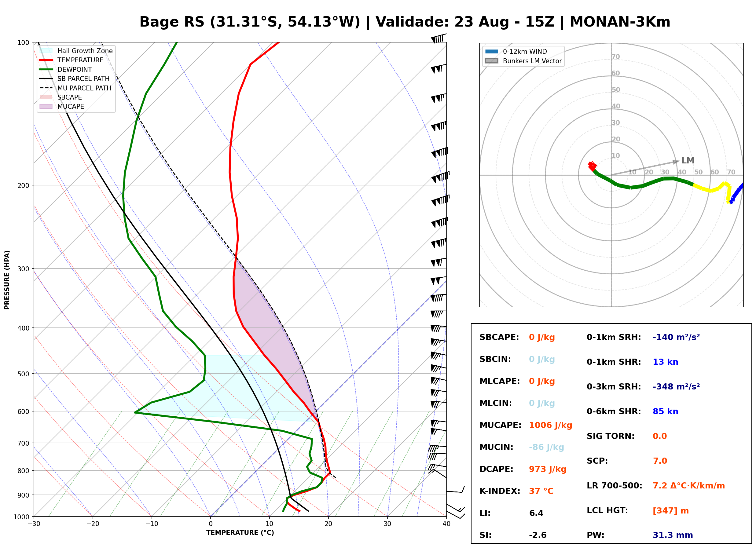Click the SB PARCEL PATH legend line
The height and width of the screenshot is (559, 756).
pos(46,79)
